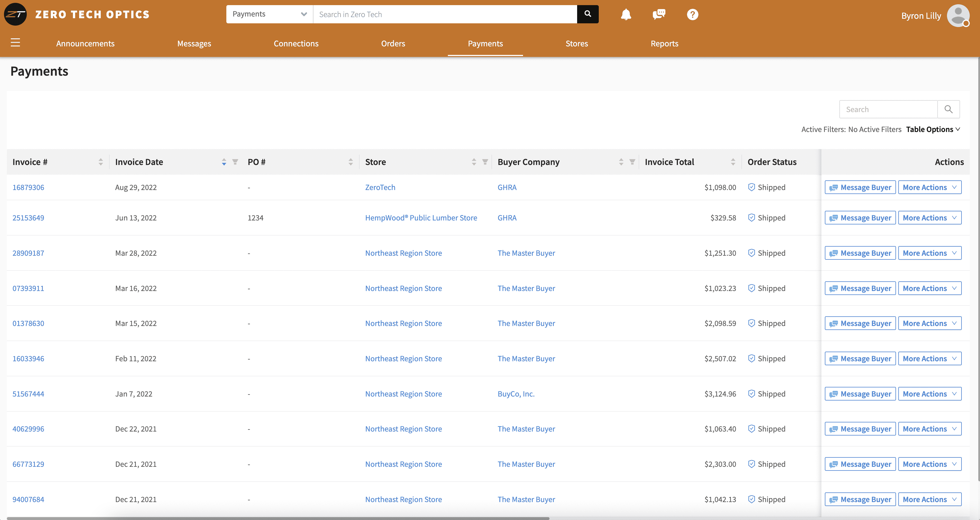The height and width of the screenshot is (520, 980).
Task: Open HempWood Public Lumber Store link
Action: point(421,218)
